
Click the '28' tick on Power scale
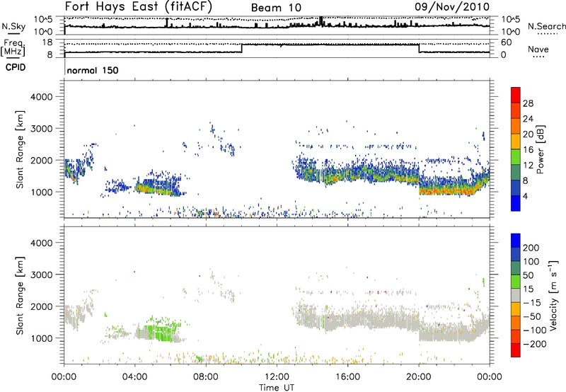point(528,103)
